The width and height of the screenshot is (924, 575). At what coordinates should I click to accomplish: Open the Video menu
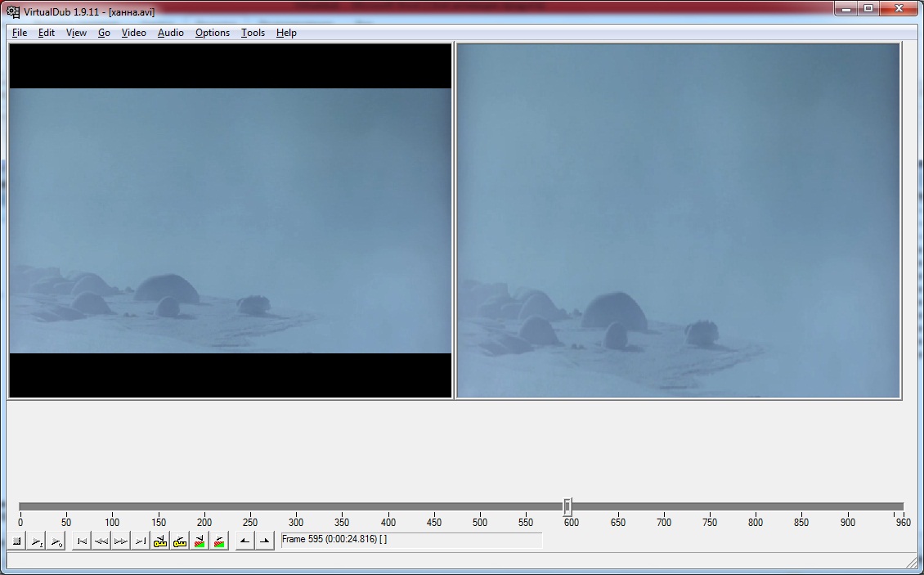click(x=134, y=33)
